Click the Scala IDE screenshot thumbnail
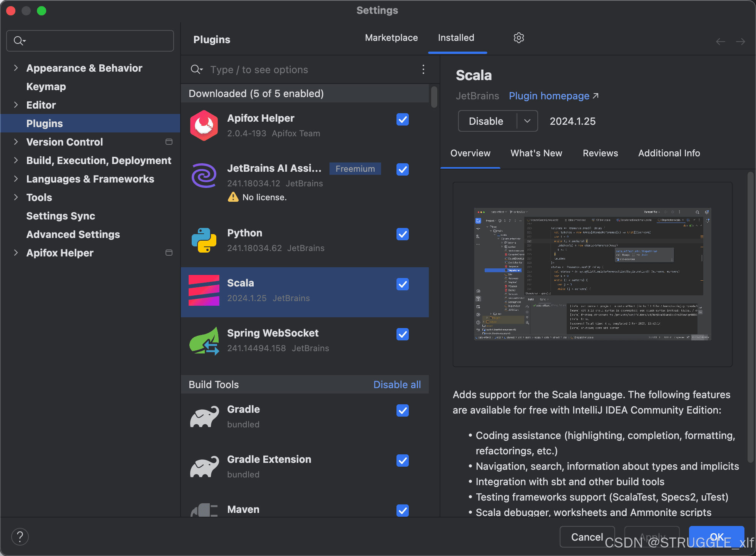Viewport: 756px width, 556px height. (592, 274)
